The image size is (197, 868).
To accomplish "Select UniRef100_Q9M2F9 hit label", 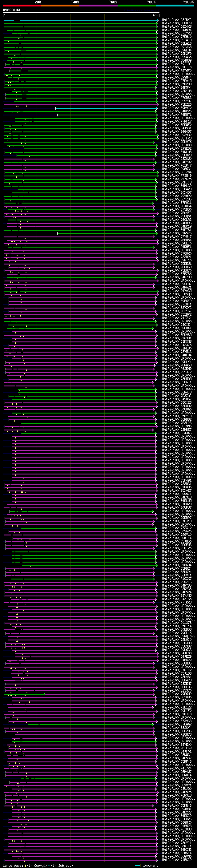I will 177,54.
